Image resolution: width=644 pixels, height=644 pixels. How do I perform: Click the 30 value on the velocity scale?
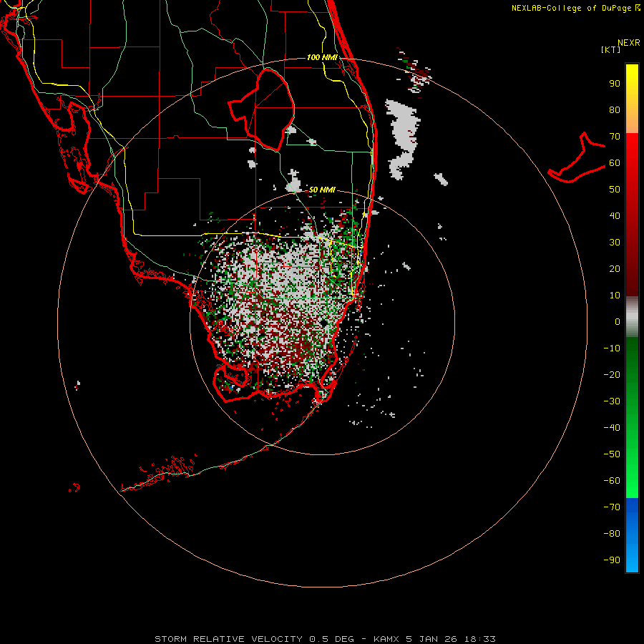point(615,243)
